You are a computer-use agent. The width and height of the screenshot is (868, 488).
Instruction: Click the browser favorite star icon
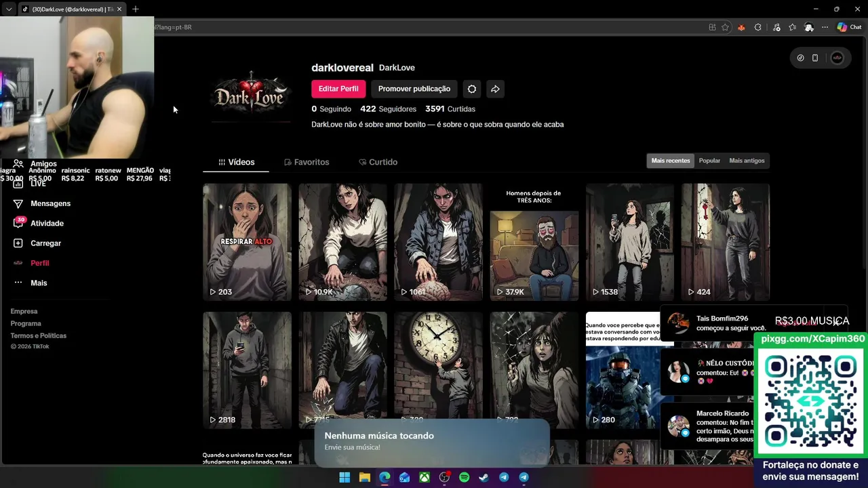[726, 27]
